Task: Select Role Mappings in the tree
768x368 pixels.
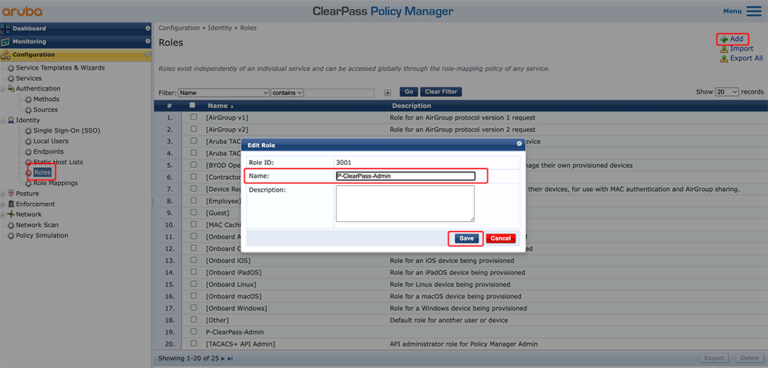Action: tap(55, 183)
